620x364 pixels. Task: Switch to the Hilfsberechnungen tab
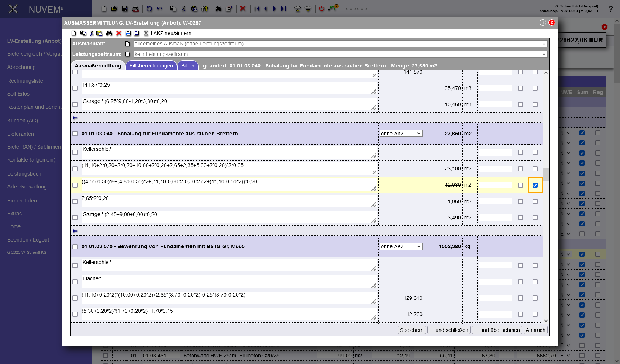click(x=151, y=66)
